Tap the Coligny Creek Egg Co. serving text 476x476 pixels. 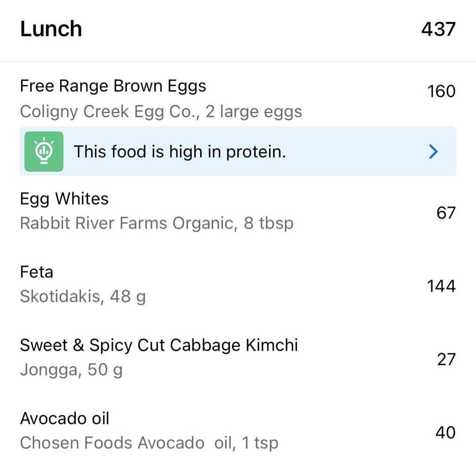161,112
